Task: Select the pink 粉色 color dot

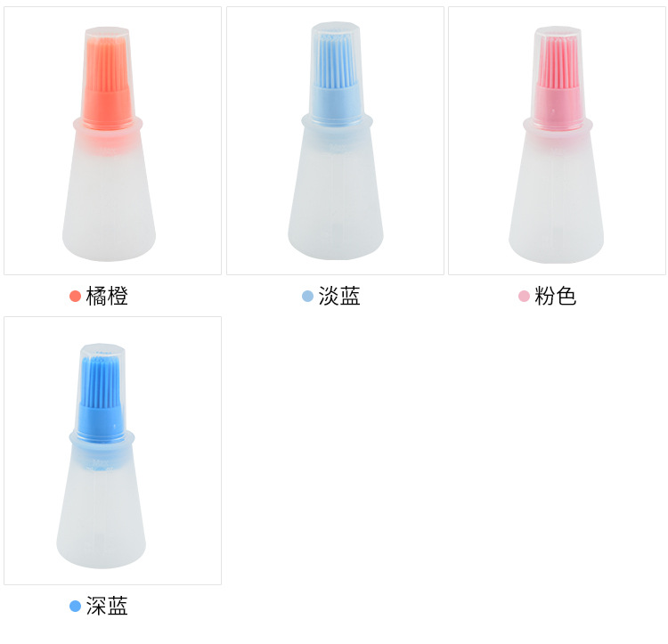Action: (524, 296)
